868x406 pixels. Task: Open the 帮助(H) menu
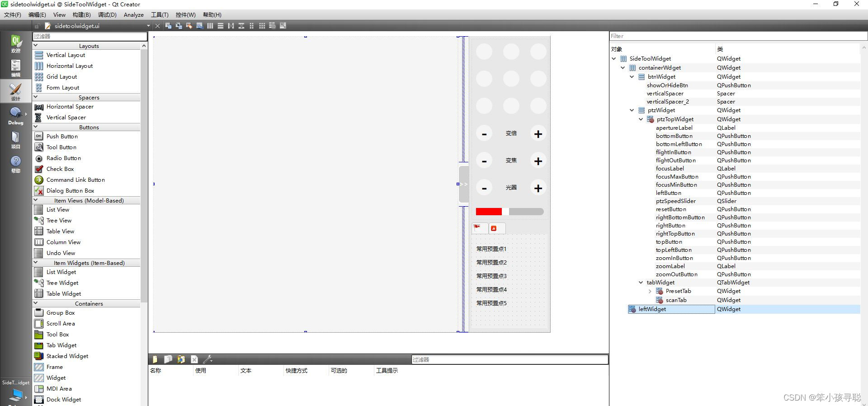click(x=212, y=15)
